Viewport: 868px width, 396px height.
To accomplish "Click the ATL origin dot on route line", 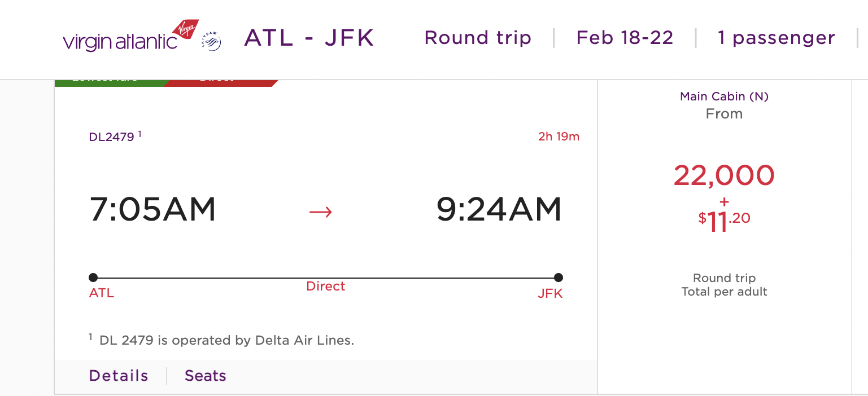I will (x=93, y=278).
